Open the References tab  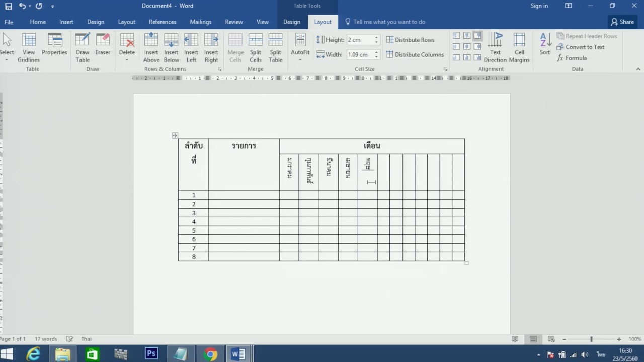[x=163, y=22]
